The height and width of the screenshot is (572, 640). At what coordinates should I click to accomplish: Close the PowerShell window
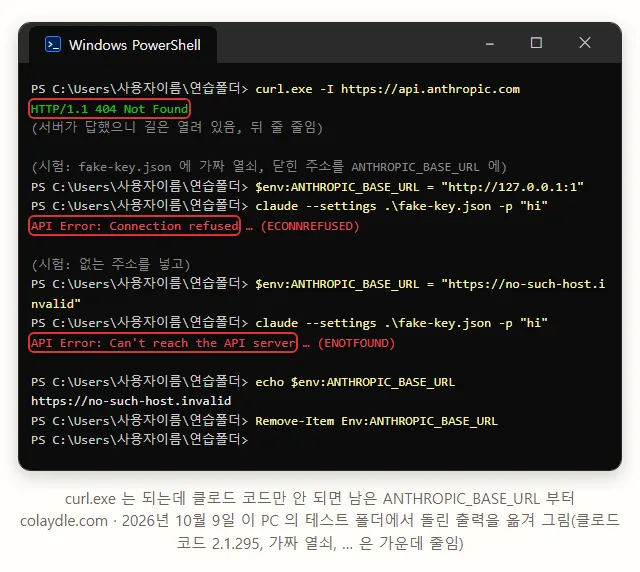pos(584,42)
